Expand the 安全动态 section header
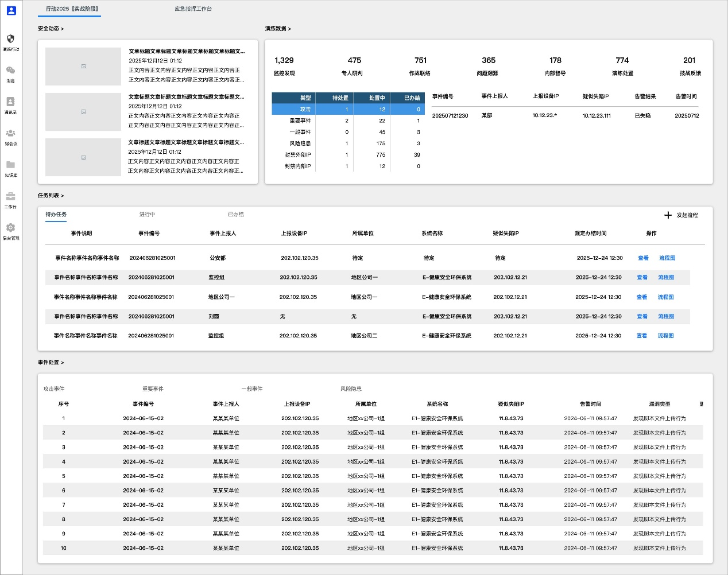Viewport: 728px width, 575px height. (x=51, y=29)
